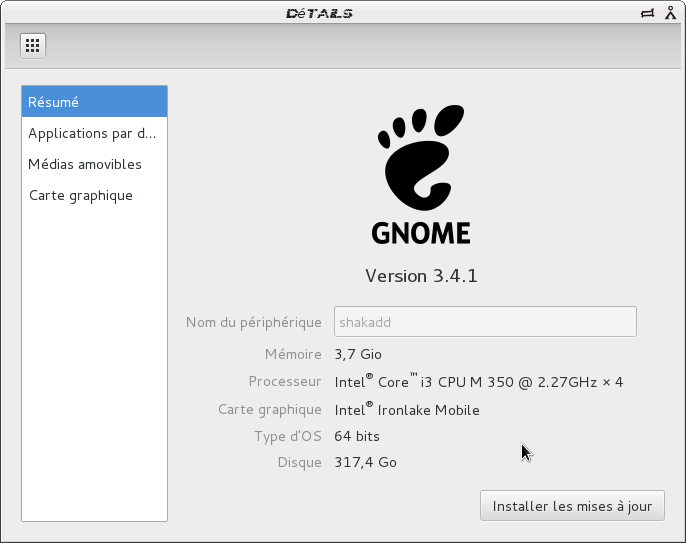Switch to Médias amovibles section
Viewport: 686px width, 543px height.
[x=94, y=164]
